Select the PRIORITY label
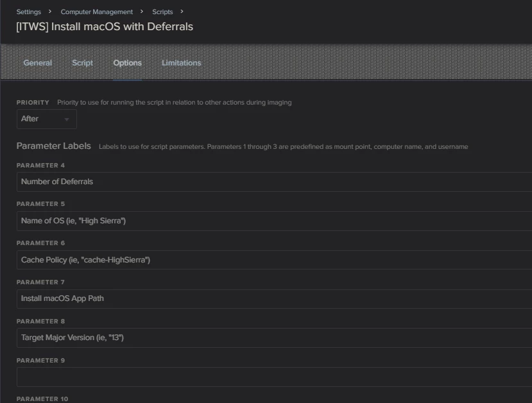The width and height of the screenshot is (532, 403). 33,103
